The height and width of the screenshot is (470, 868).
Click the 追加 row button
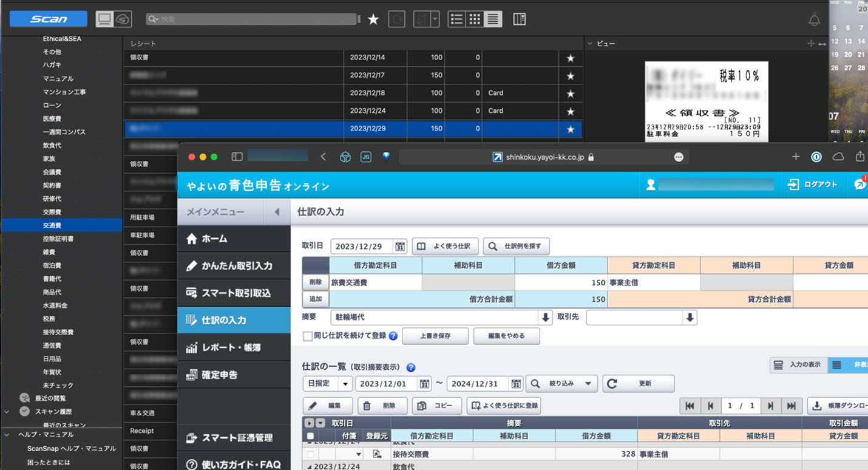[316, 299]
